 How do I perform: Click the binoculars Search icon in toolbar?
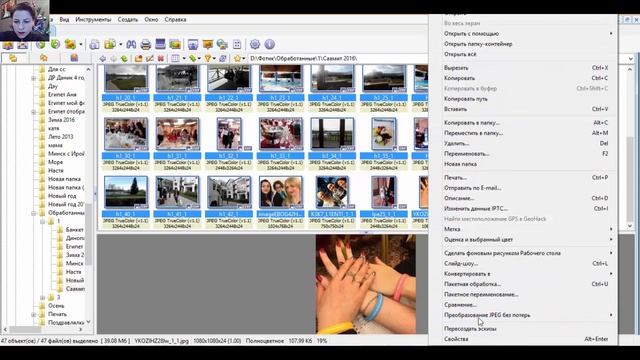131,44
